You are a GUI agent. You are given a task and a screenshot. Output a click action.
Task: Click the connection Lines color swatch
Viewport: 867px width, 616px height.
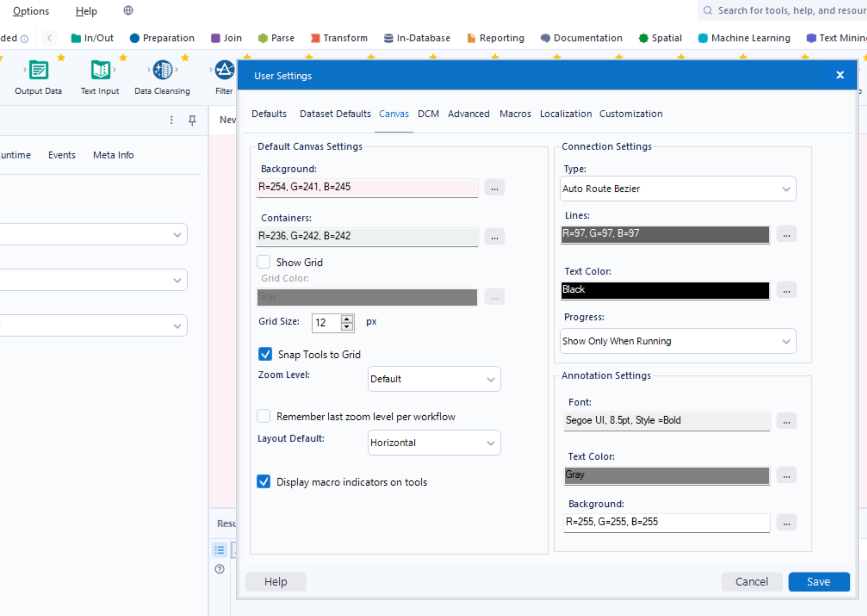[x=665, y=234]
